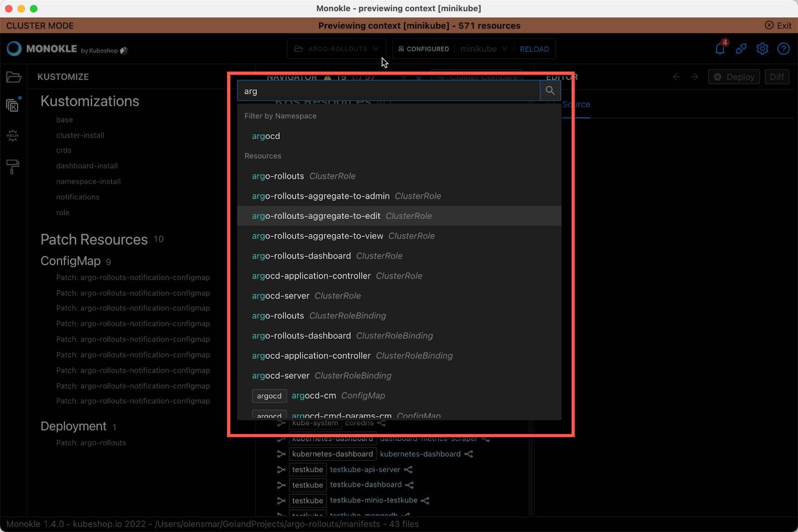This screenshot has height=532, width=798.
Task: Select argo-rollouts-aggregate-to-admin ClusterRole result
Action: tap(399, 196)
